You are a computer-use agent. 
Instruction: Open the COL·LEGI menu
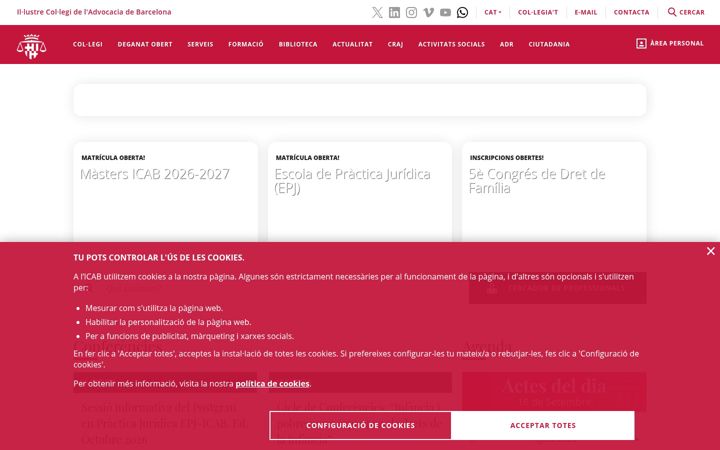[x=88, y=44]
